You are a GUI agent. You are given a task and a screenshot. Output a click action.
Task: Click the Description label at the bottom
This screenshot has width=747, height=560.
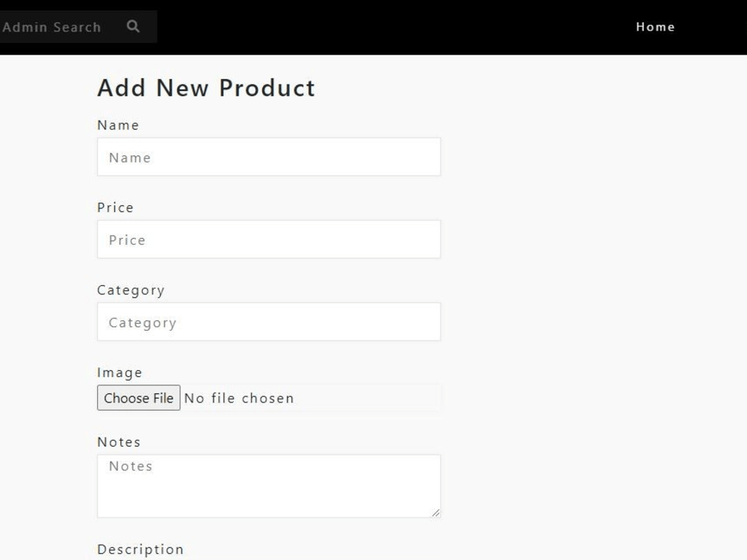point(140,548)
